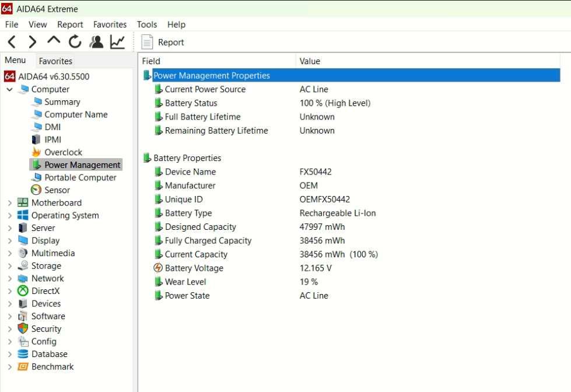Click the Report toolbar button

tap(163, 42)
